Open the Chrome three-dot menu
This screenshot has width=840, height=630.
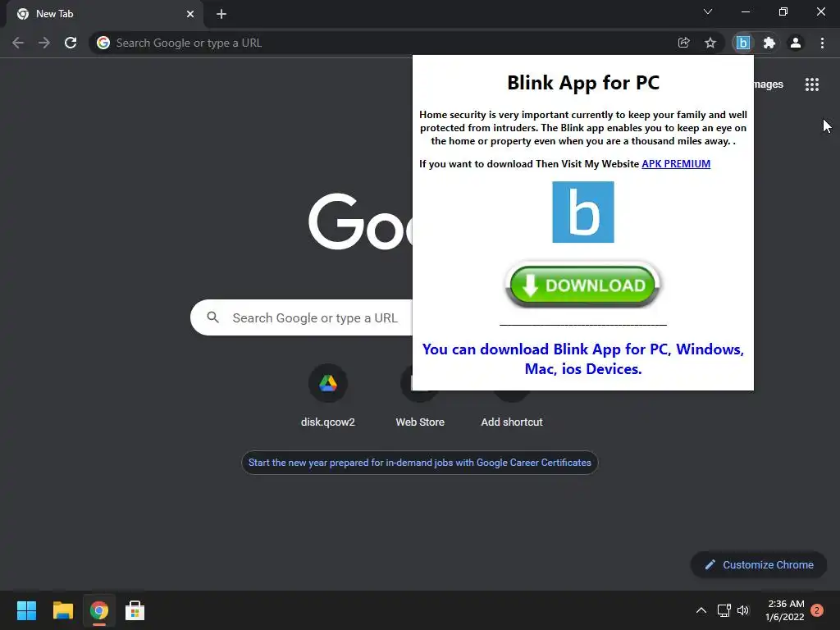click(822, 43)
